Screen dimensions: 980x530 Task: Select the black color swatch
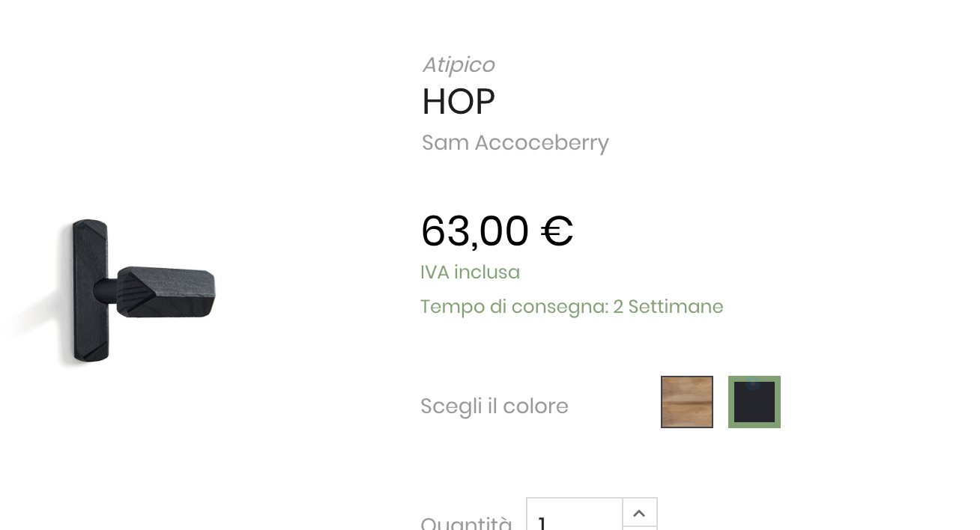[754, 402]
